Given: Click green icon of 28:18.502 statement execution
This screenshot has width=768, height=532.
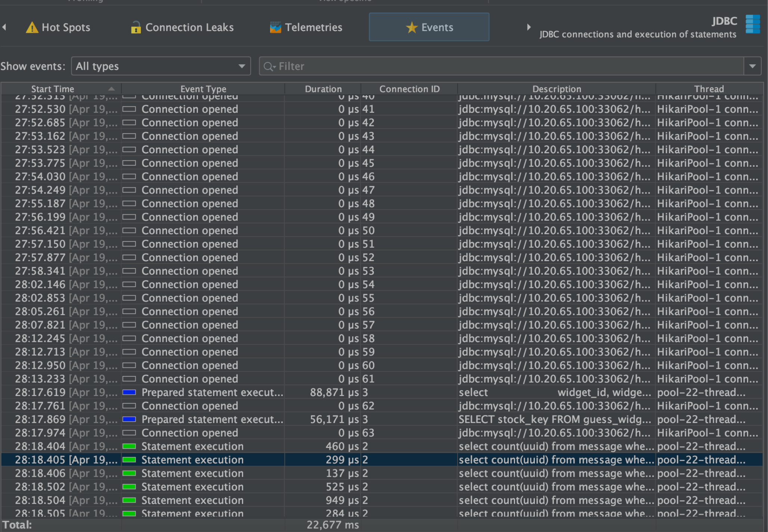Looking at the screenshot, I should pyautogui.click(x=129, y=486).
